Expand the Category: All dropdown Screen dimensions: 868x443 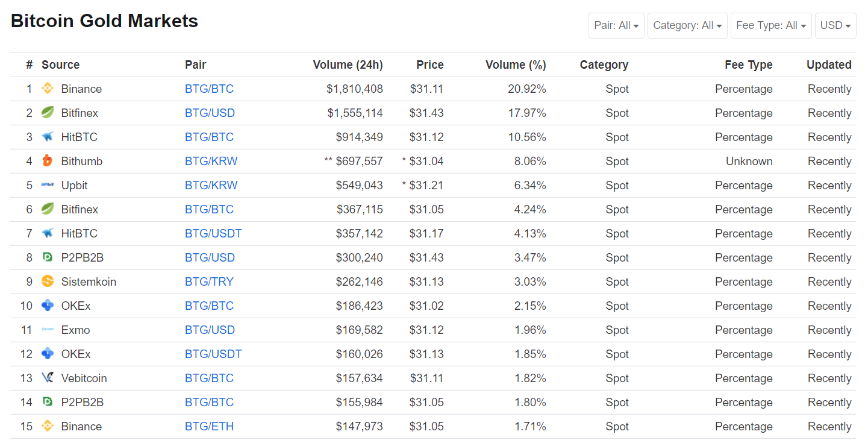[687, 25]
